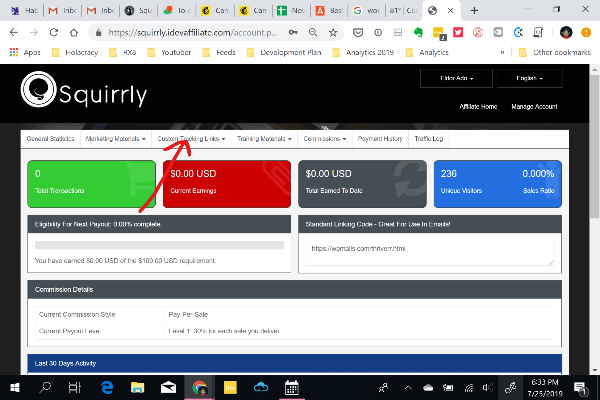Open the Analytics 2019 bookmark folder
The width and height of the screenshot is (600, 400).
coord(363,52)
